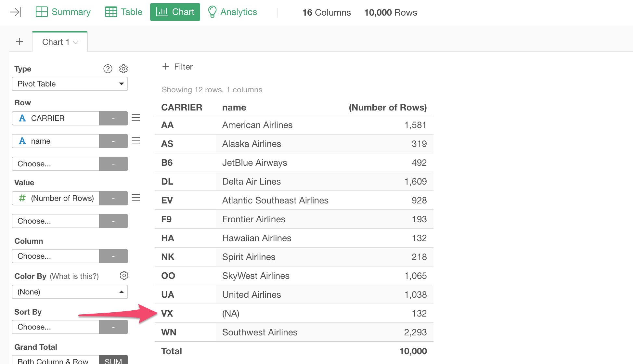Open the name row options menu icon

[x=136, y=140]
